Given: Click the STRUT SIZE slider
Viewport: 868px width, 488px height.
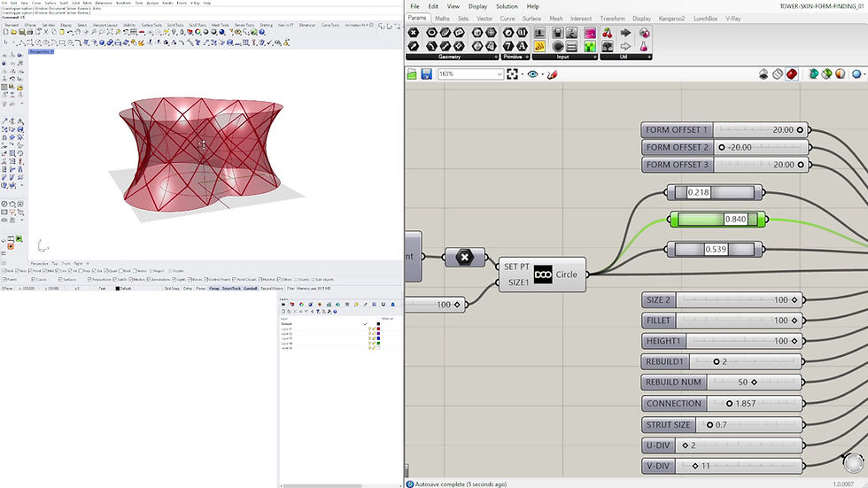Looking at the screenshot, I should point(722,425).
